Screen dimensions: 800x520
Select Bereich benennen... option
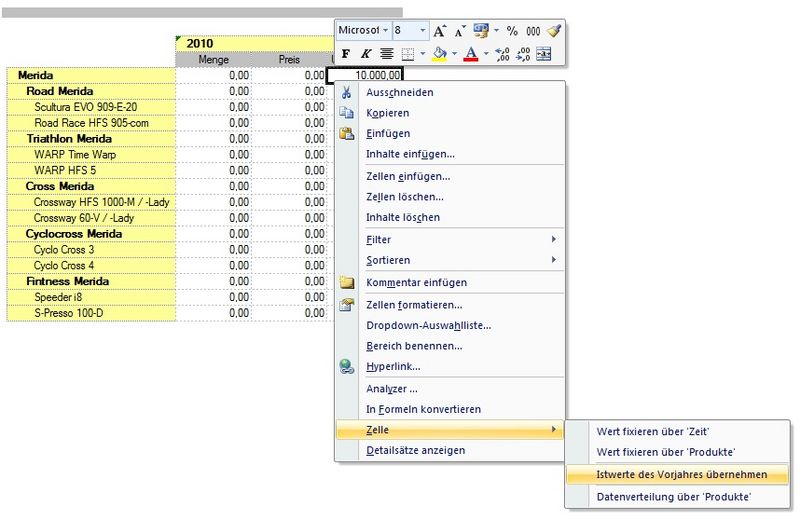click(450, 345)
